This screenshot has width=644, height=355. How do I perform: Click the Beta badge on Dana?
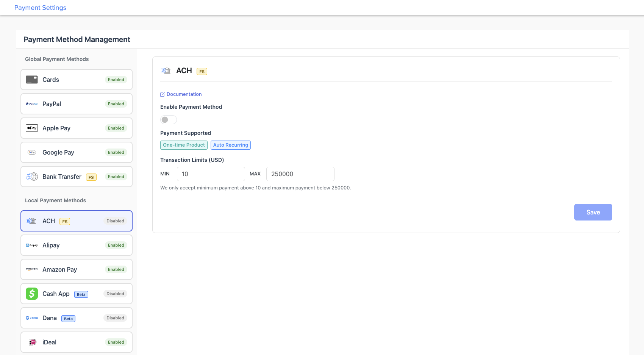68,319
